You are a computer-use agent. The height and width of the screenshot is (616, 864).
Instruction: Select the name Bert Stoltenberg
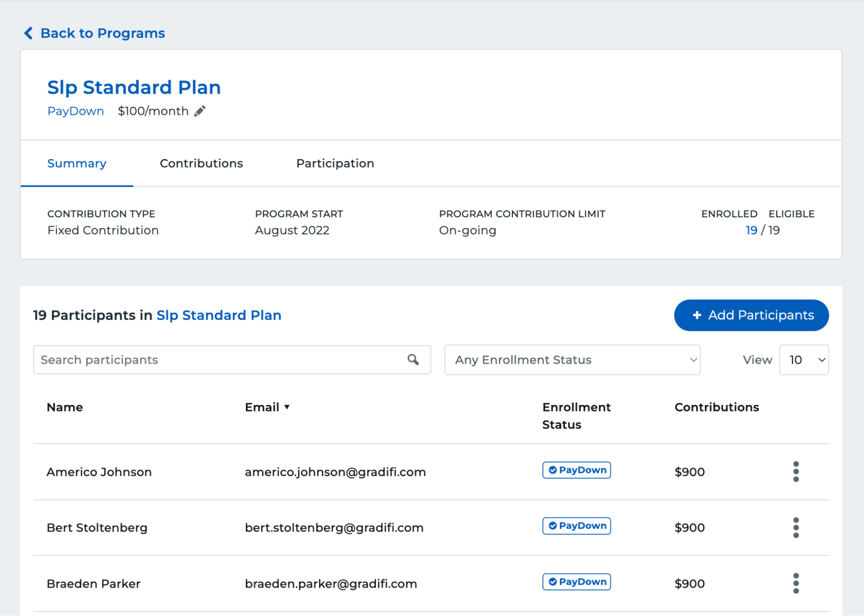click(x=97, y=527)
